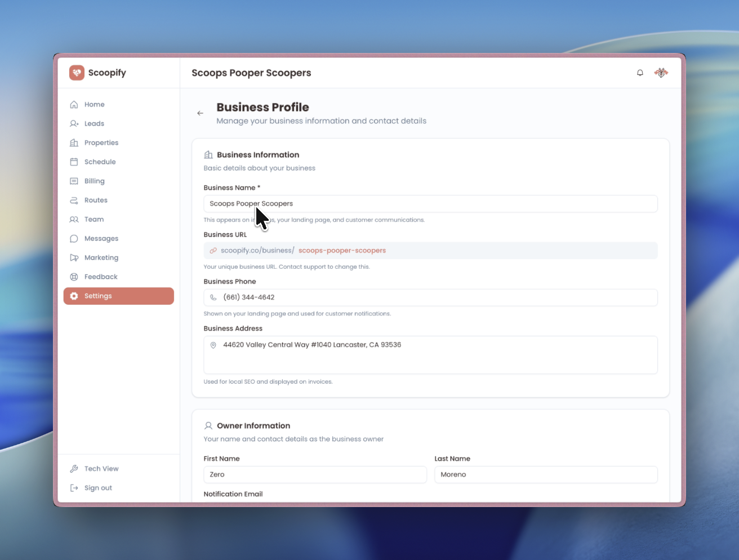Click the back arrow near Business Profile
739x560 pixels.
coord(200,113)
